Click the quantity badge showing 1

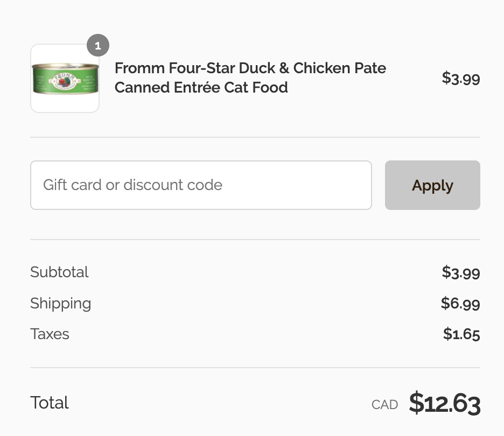point(98,46)
